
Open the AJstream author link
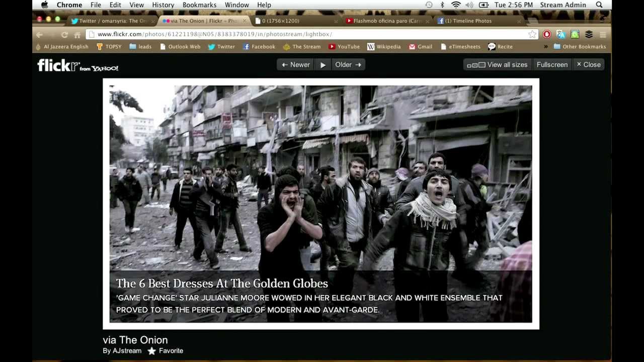(127, 351)
